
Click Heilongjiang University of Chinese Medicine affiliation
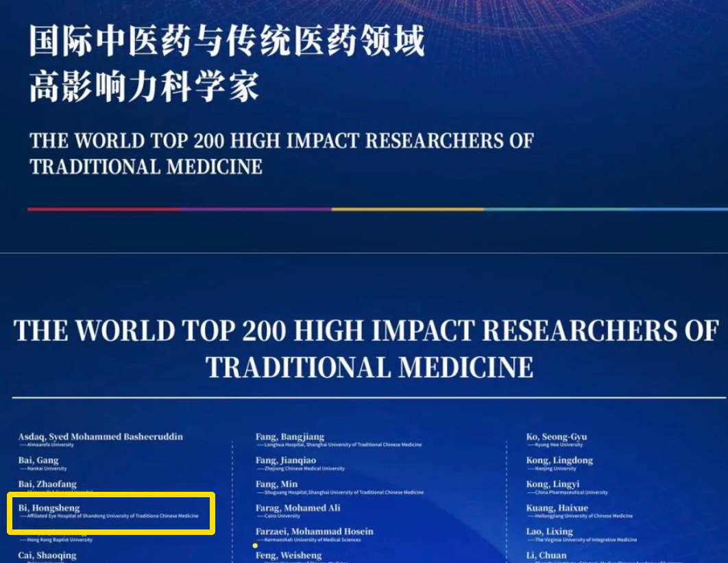580,516
